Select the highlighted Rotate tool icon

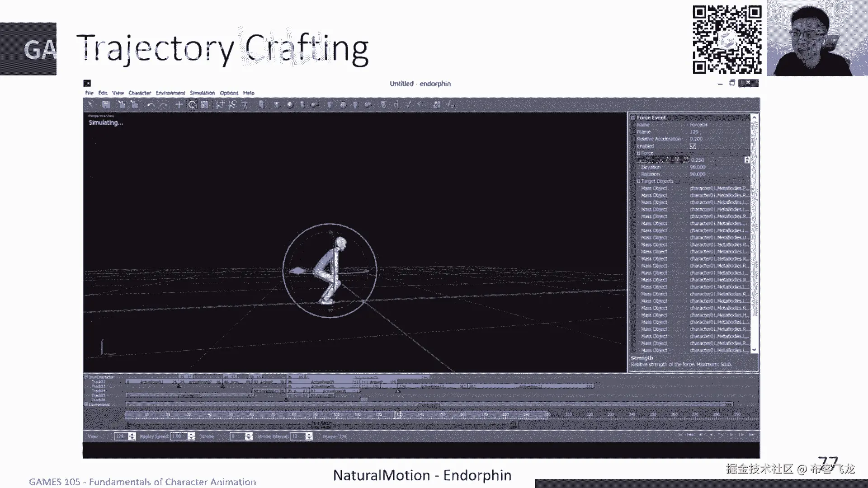click(192, 105)
